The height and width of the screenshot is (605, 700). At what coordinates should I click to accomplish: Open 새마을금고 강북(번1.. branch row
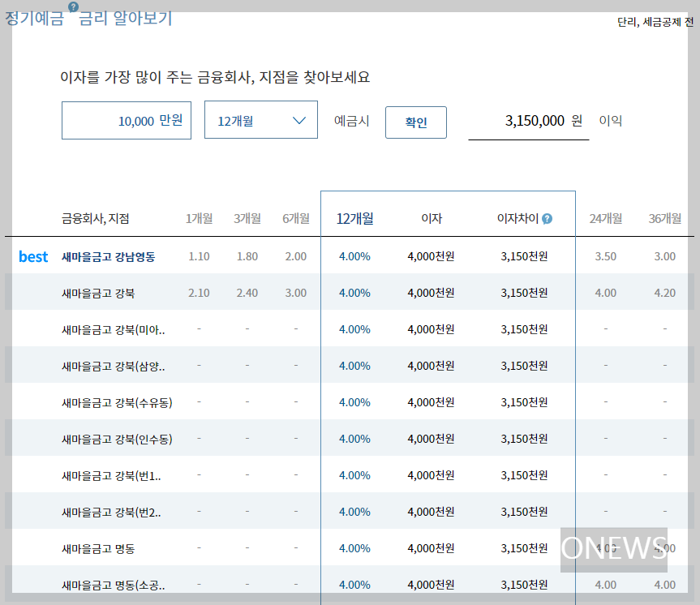(350, 475)
